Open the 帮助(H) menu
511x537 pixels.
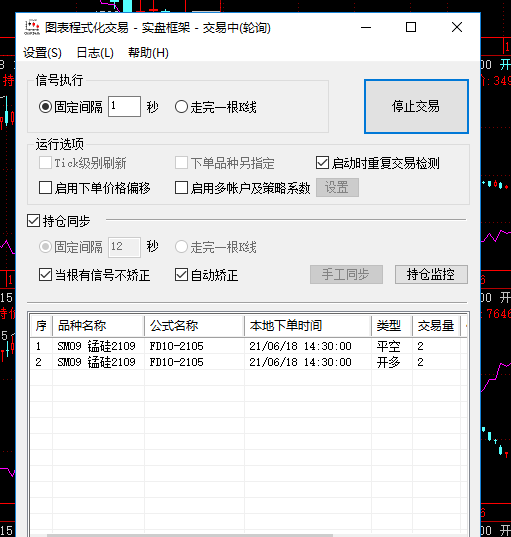[x=148, y=53]
